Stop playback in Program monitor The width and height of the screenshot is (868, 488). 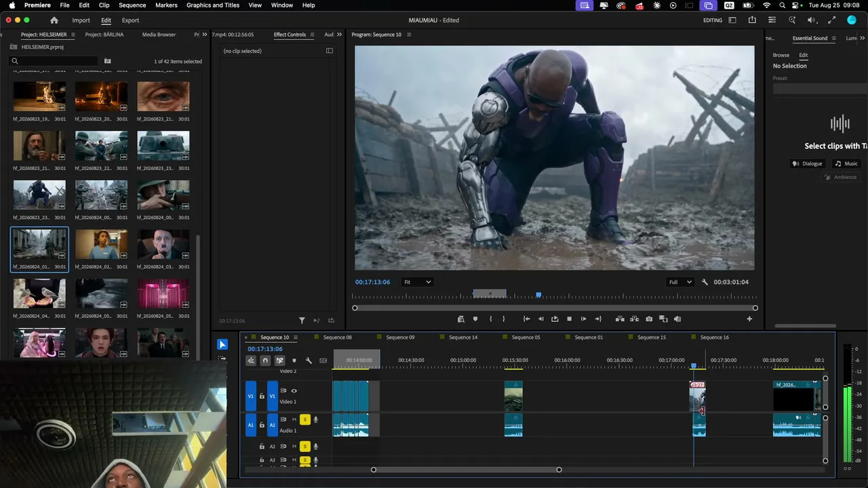point(569,319)
